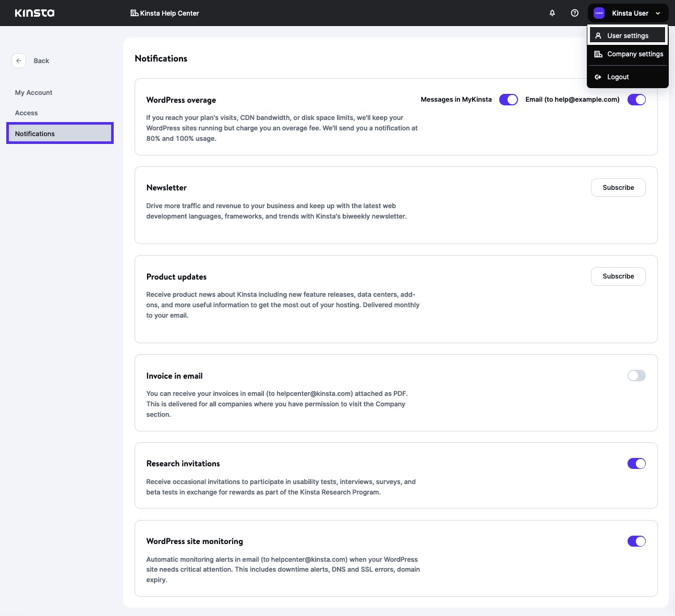Click the Kinsta User avatar
This screenshot has height=616, width=675.
pos(598,13)
